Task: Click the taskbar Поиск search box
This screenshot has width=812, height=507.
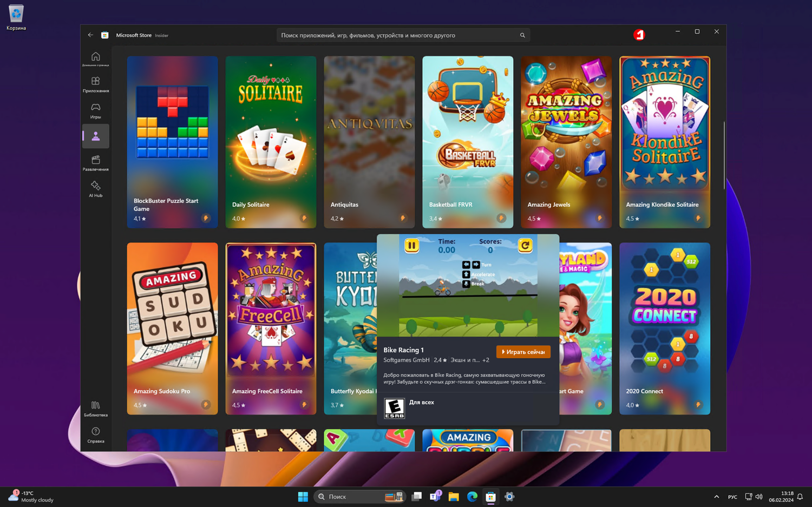Action: tap(360, 497)
